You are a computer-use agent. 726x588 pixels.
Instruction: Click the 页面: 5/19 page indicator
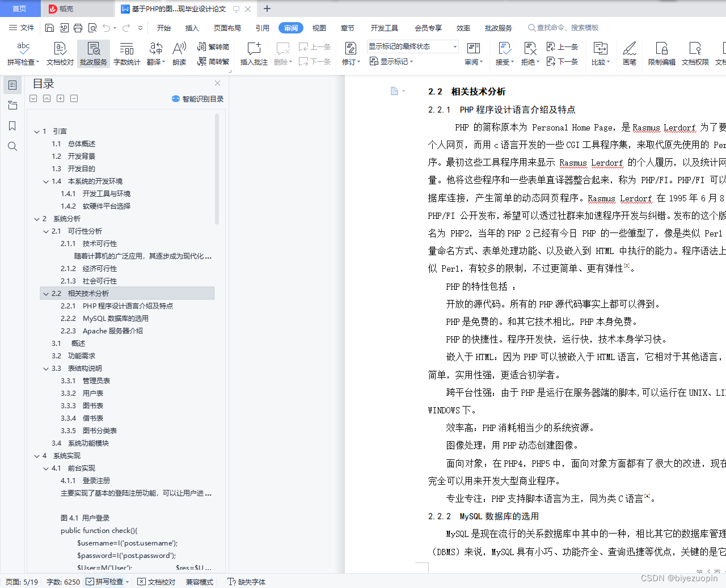pos(22,582)
